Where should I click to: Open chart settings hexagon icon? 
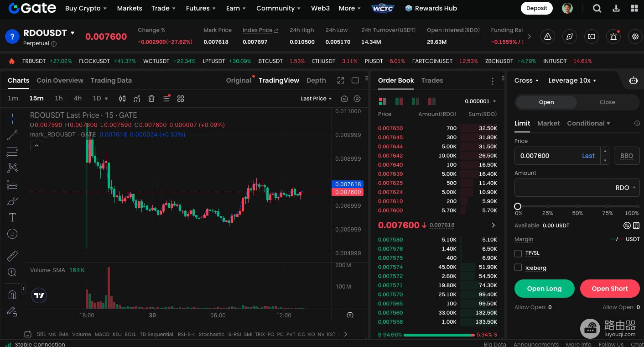357,99
